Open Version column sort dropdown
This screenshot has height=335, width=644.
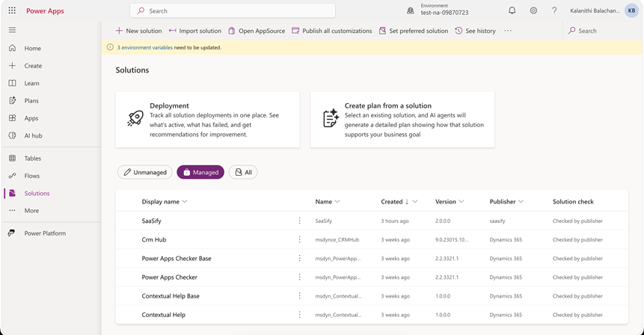461,202
